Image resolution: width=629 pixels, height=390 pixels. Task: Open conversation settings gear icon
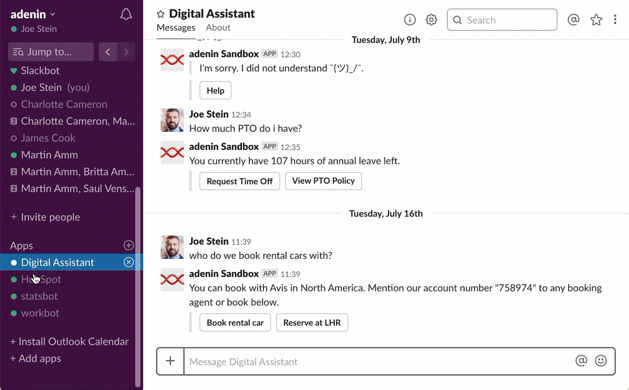click(x=431, y=19)
